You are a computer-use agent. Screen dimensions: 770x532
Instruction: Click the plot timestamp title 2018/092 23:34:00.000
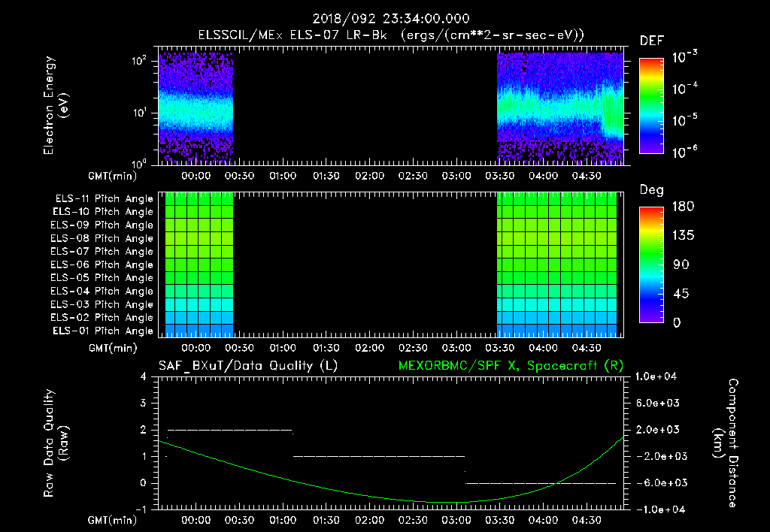pyautogui.click(x=391, y=19)
